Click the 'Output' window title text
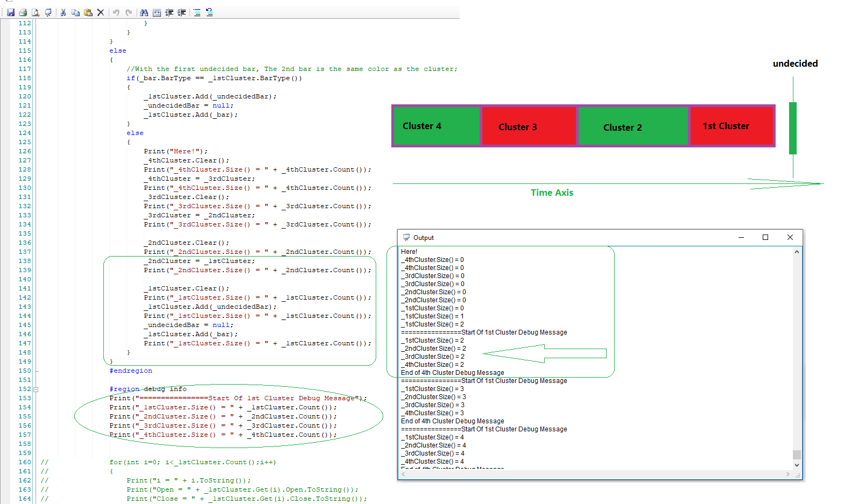Screen dimensions: 844x504 point(424,238)
